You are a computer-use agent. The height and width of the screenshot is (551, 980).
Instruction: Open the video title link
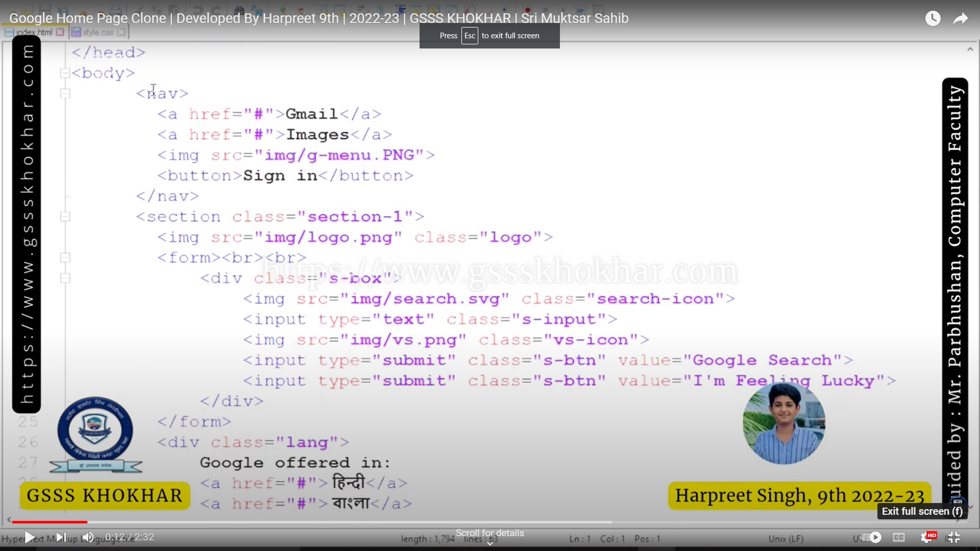click(x=318, y=18)
